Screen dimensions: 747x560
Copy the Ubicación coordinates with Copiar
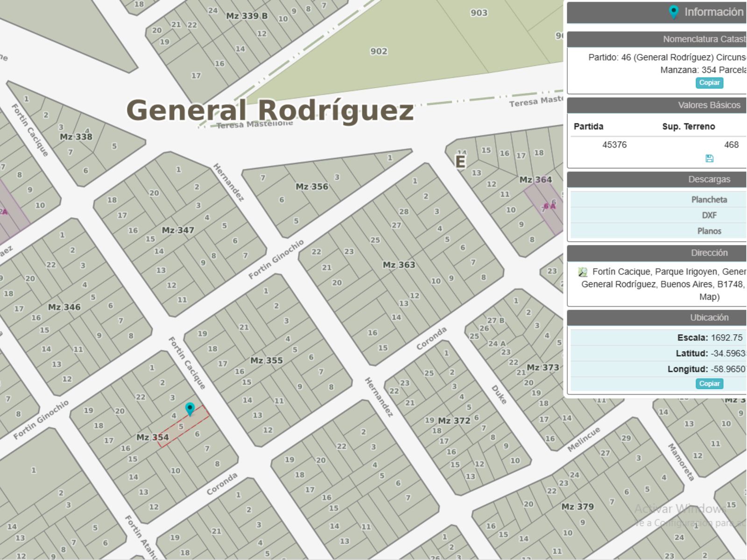(709, 384)
